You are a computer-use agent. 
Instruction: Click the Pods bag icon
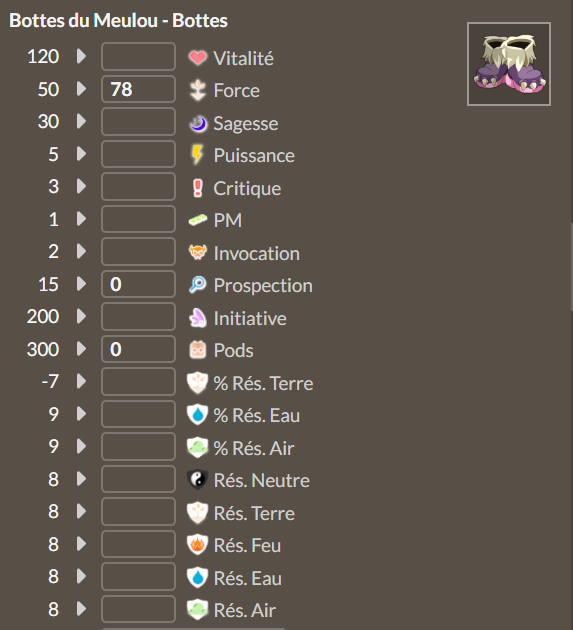198,350
